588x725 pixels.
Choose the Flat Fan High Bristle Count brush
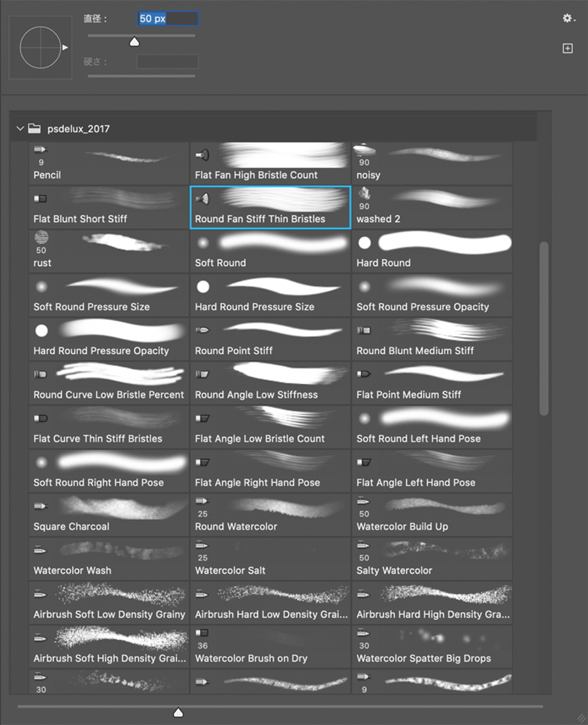point(270,163)
